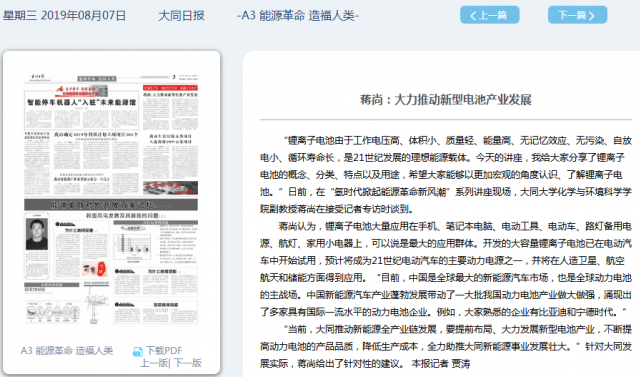This screenshot has width=640, height=377.
Task: Click the byline text 本报记者 贾涛
Action: tap(440, 363)
